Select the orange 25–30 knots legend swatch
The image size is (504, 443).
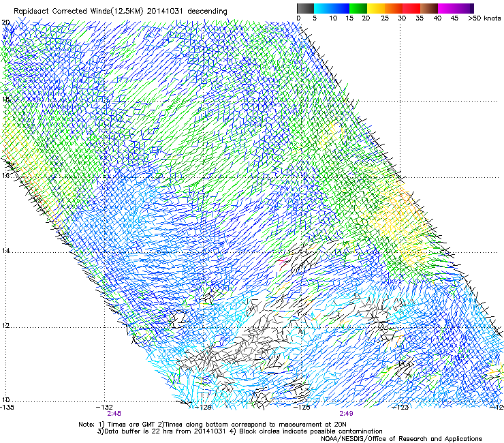(394, 8)
